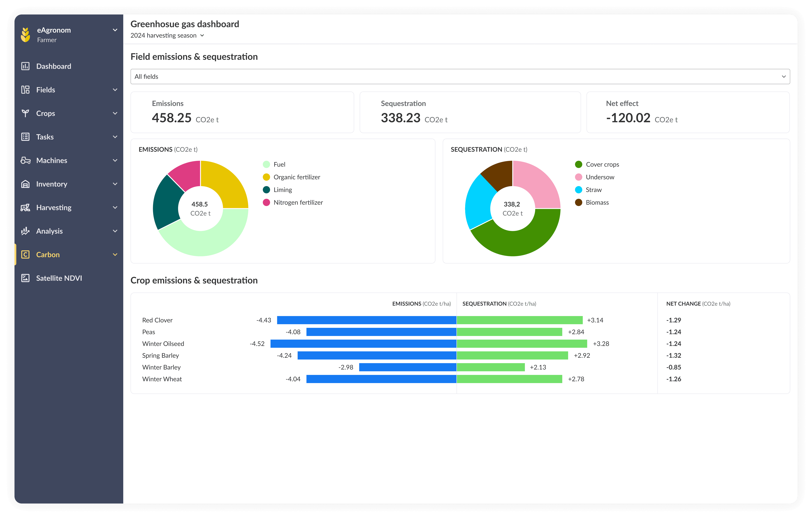This screenshot has width=812, height=518.
Task: Click the eAgronom wheat logo
Action: (25, 35)
